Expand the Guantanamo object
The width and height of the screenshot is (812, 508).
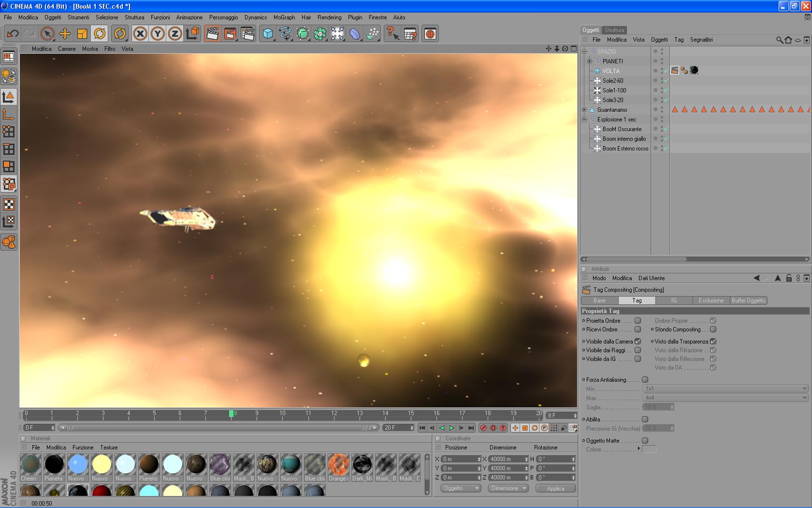pos(584,109)
